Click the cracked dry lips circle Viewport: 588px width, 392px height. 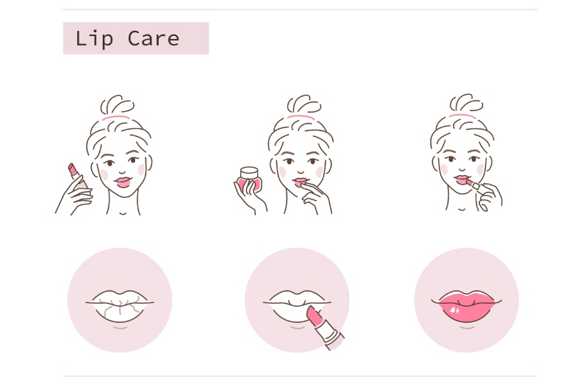pos(120,300)
